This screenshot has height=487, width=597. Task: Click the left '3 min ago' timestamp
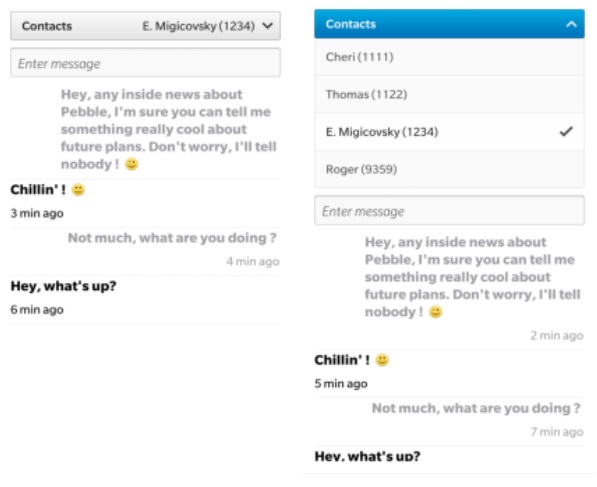click(x=37, y=213)
